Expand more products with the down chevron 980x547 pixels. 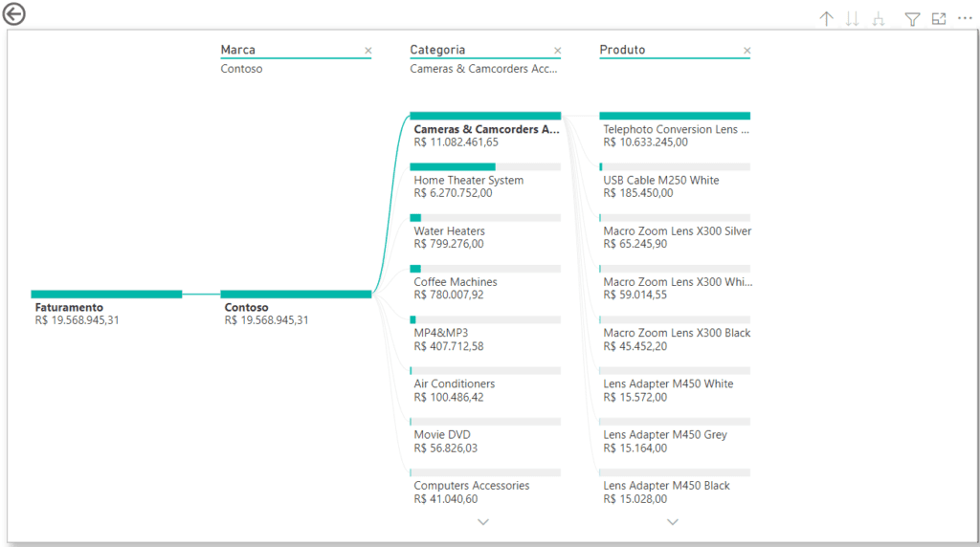(673, 521)
